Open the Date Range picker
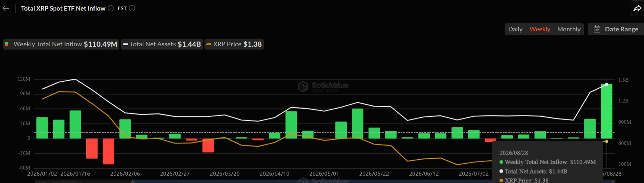The width and height of the screenshot is (644, 183). pyautogui.click(x=616, y=29)
